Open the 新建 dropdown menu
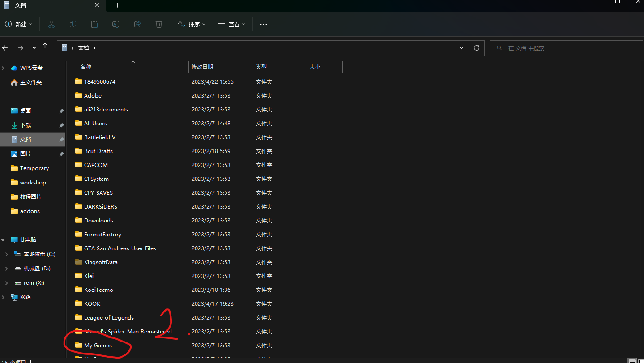This screenshot has width=644, height=363. (19, 24)
